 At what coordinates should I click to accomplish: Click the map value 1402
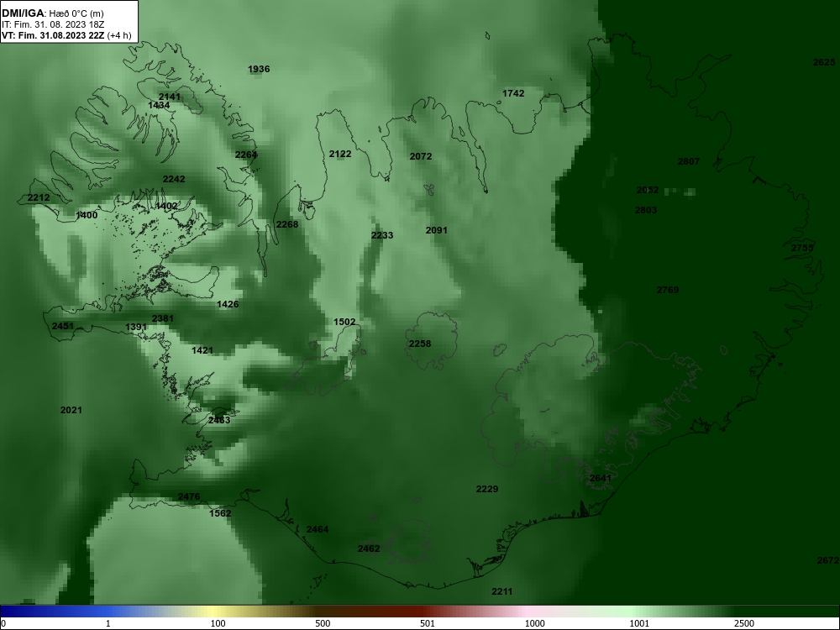(166, 207)
